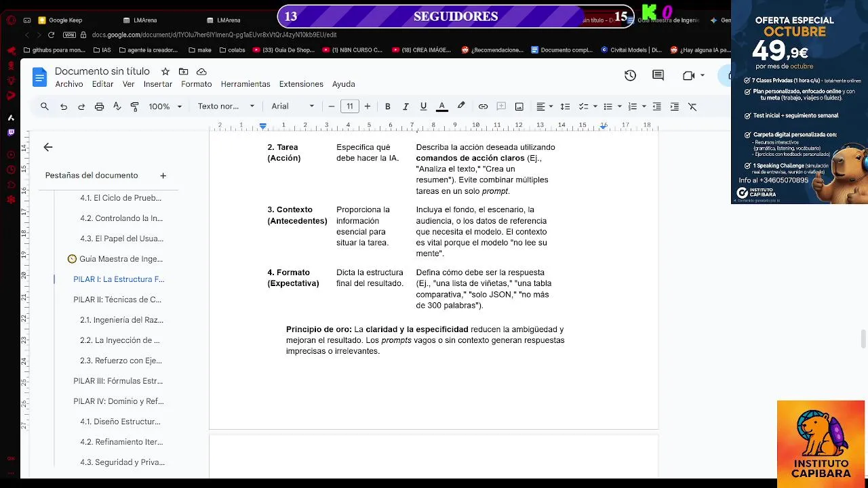Increase font size with plus button
Image resolution: width=868 pixels, height=488 pixels.
(x=368, y=106)
